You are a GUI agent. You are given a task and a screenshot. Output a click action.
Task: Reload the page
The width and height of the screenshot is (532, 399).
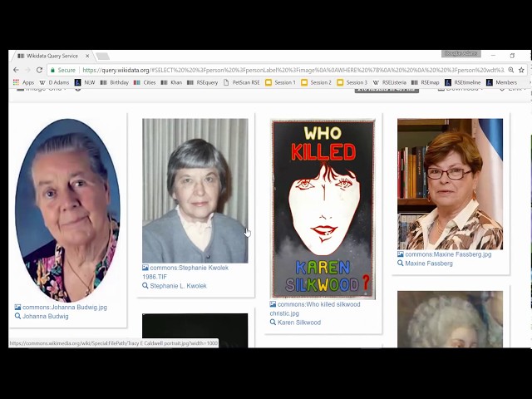point(39,70)
